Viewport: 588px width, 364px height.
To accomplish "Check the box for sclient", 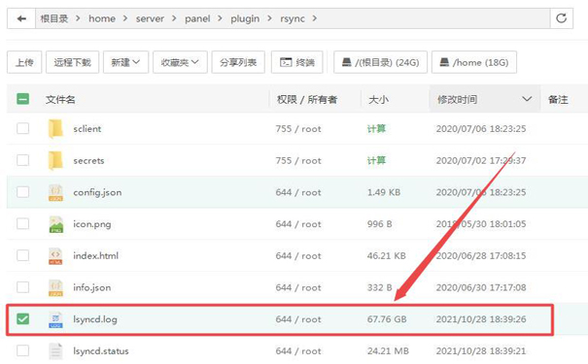I will pyautogui.click(x=23, y=128).
